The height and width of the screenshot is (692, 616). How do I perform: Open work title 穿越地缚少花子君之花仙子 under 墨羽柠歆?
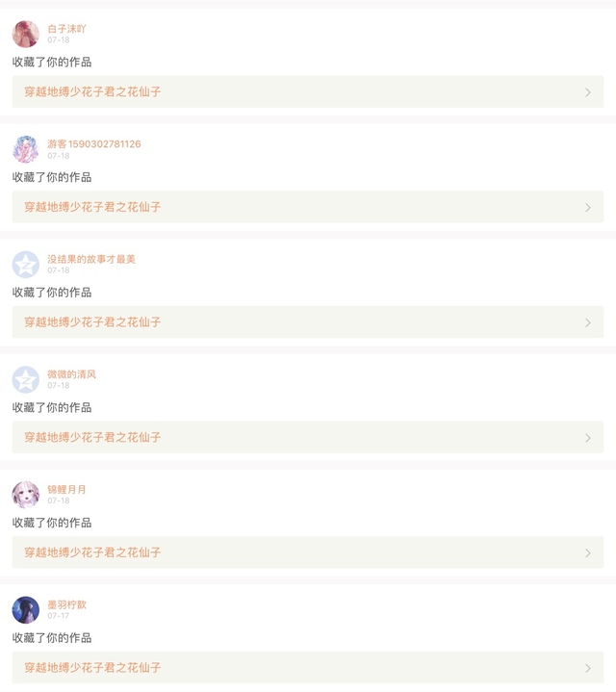[92, 668]
